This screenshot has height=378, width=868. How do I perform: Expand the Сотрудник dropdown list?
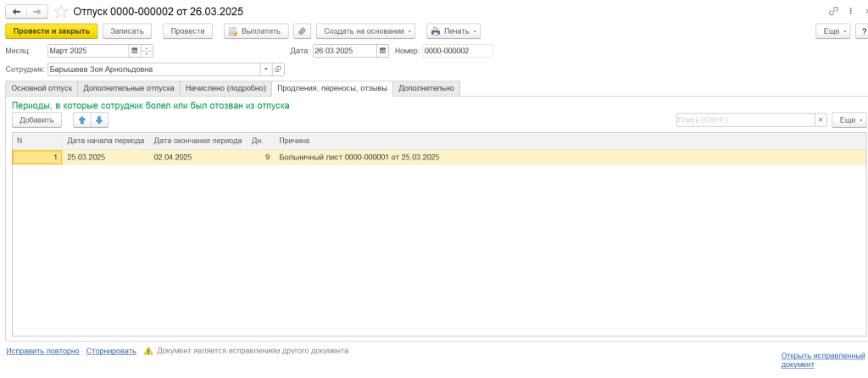coord(265,69)
